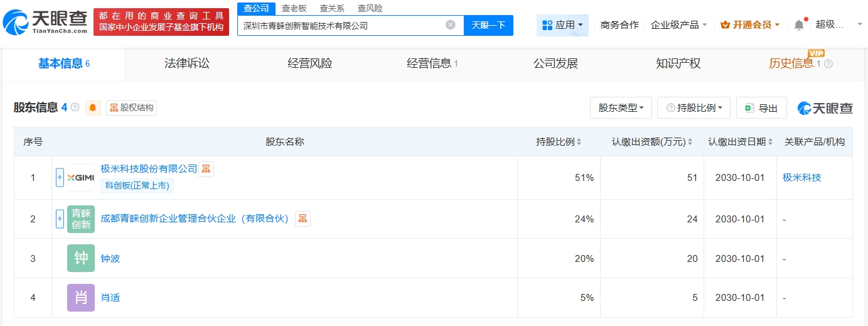868x326 pixels.
Task: Open the 钟波 shareholder link
Action: pyautogui.click(x=110, y=258)
